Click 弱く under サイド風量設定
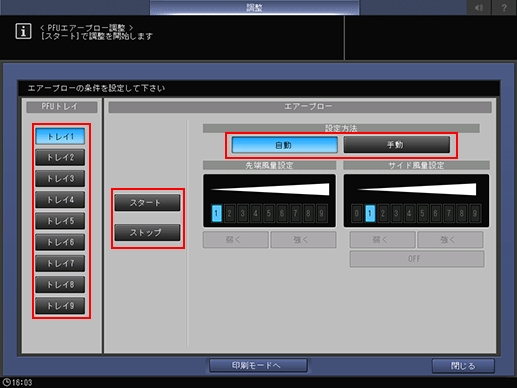This screenshot has width=517, height=388. point(382,240)
